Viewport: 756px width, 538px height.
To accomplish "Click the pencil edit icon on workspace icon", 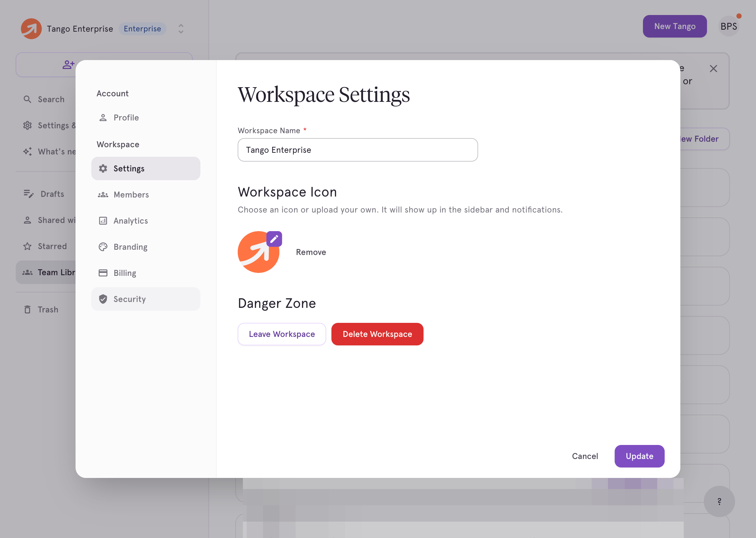I will [274, 239].
